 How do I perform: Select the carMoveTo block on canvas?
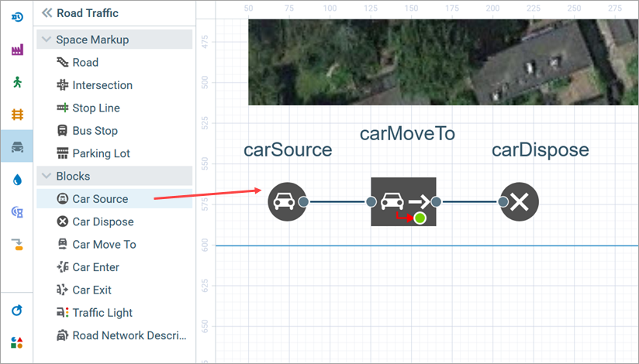(x=403, y=202)
